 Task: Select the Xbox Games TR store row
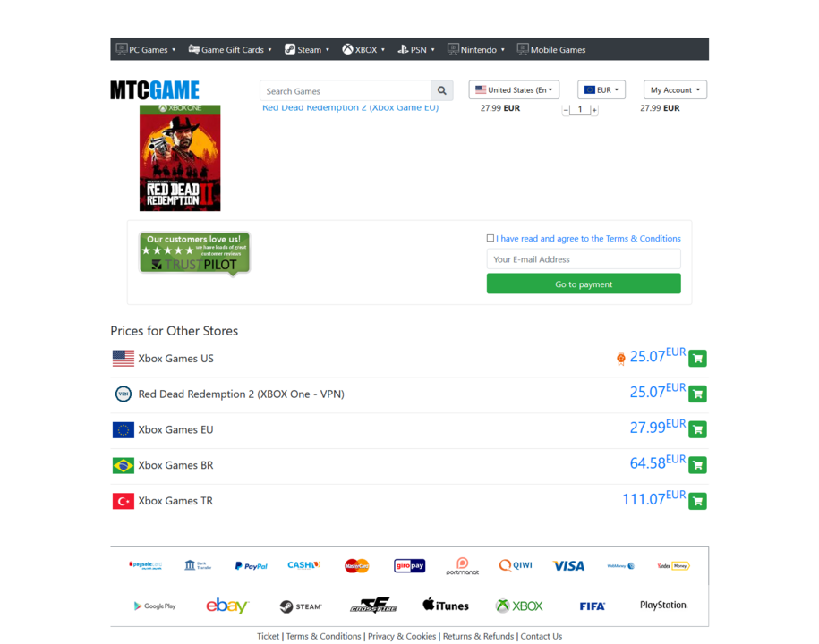click(409, 501)
